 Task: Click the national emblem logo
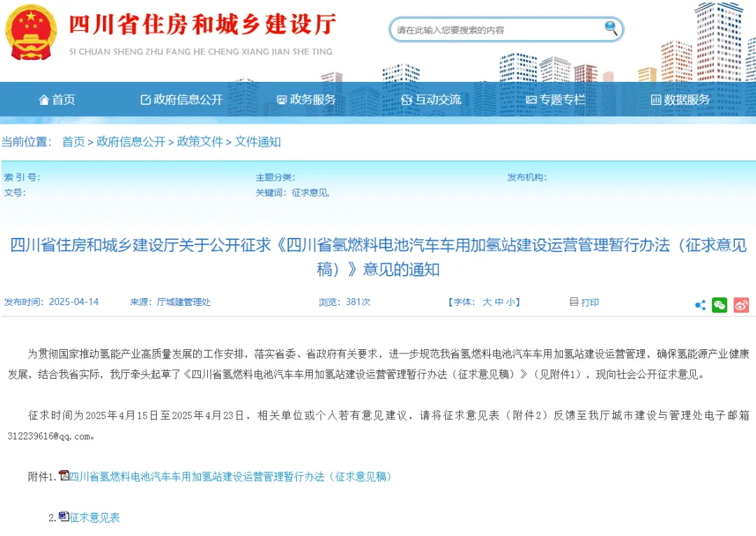point(31,32)
